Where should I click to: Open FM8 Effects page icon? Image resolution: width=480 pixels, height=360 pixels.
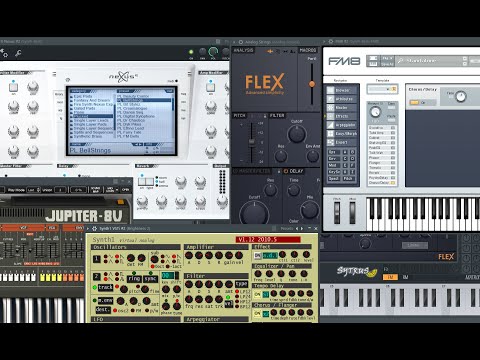[x=330, y=116]
